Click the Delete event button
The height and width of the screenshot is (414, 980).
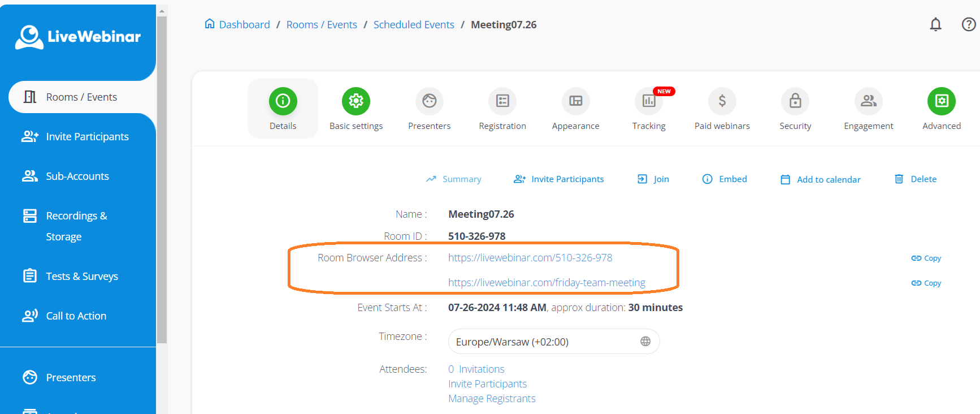click(916, 179)
